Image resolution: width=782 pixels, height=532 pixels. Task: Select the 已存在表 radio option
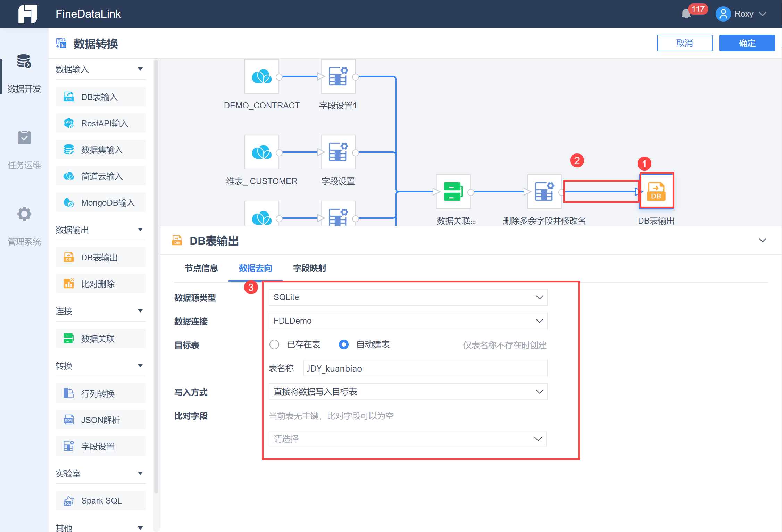(274, 344)
